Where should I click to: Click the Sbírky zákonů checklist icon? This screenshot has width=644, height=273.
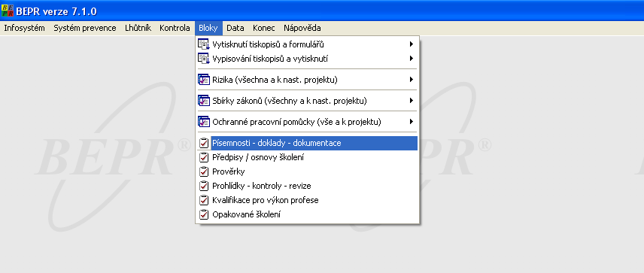(x=204, y=101)
